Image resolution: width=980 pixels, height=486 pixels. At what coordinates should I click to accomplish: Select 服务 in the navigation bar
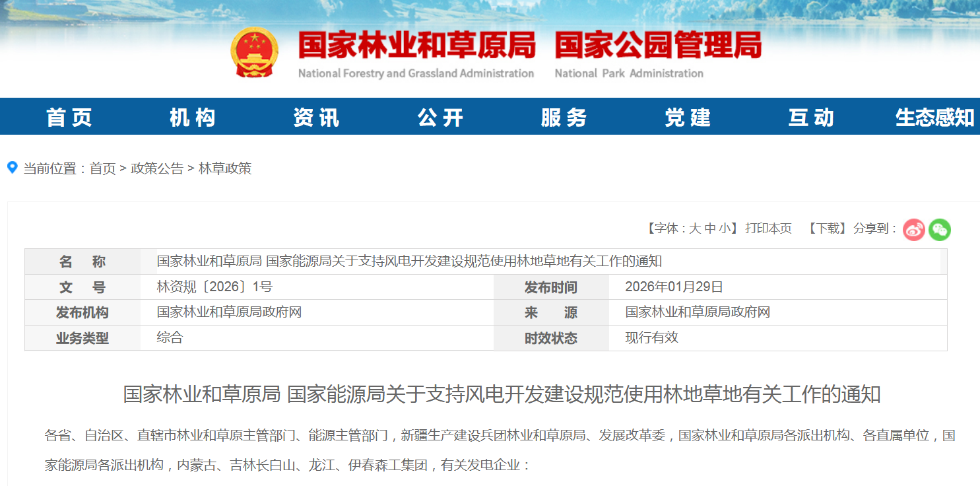pyautogui.click(x=564, y=118)
